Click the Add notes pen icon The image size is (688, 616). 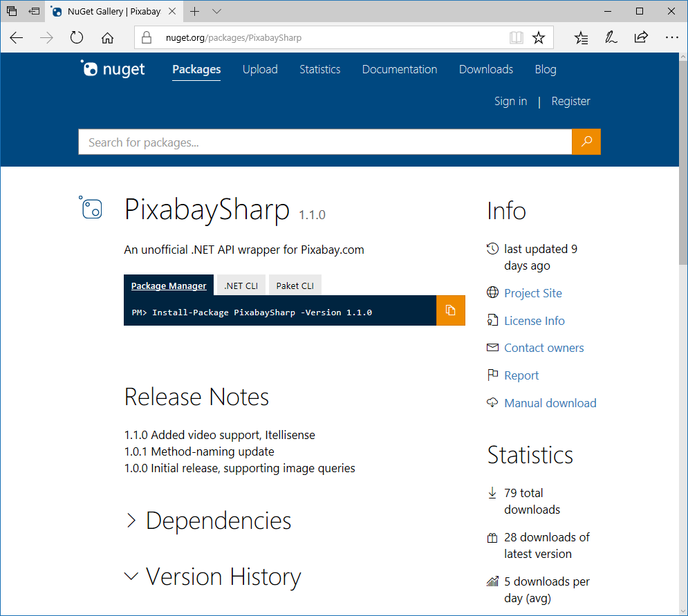(x=611, y=38)
